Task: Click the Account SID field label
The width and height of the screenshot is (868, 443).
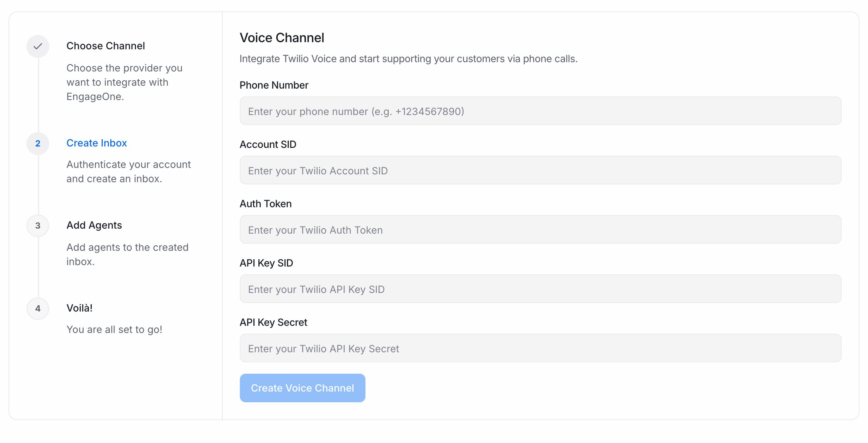Action: click(268, 144)
